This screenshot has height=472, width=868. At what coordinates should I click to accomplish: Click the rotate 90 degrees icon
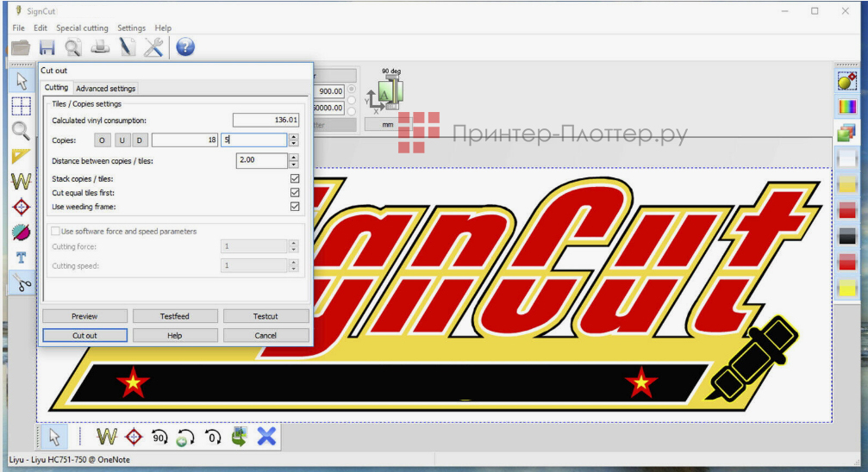click(159, 437)
